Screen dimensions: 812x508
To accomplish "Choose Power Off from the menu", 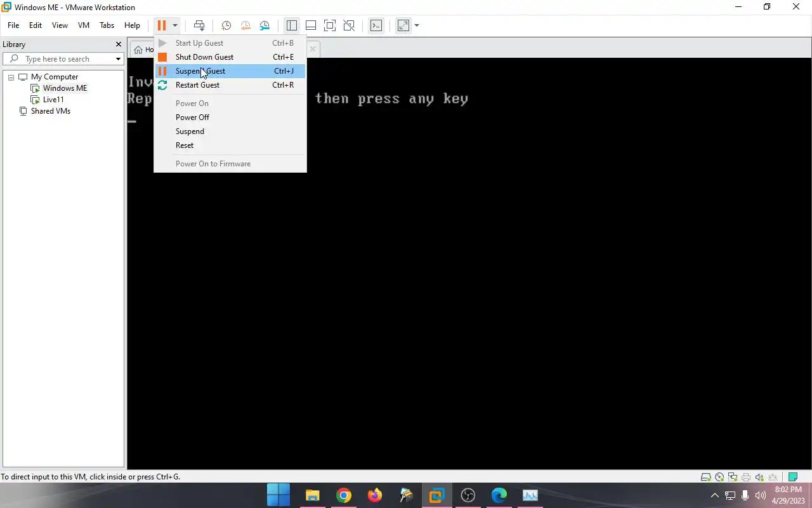I will 230,117.
